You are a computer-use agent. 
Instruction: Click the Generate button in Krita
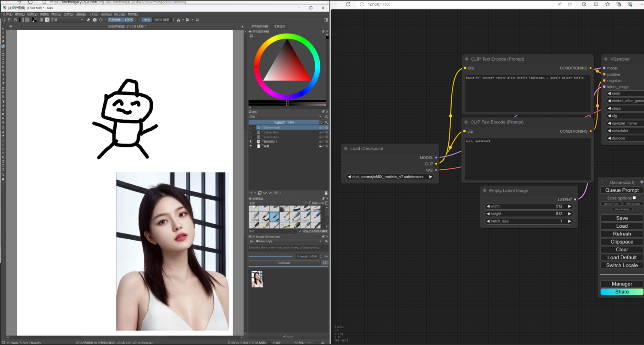(x=284, y=263)
